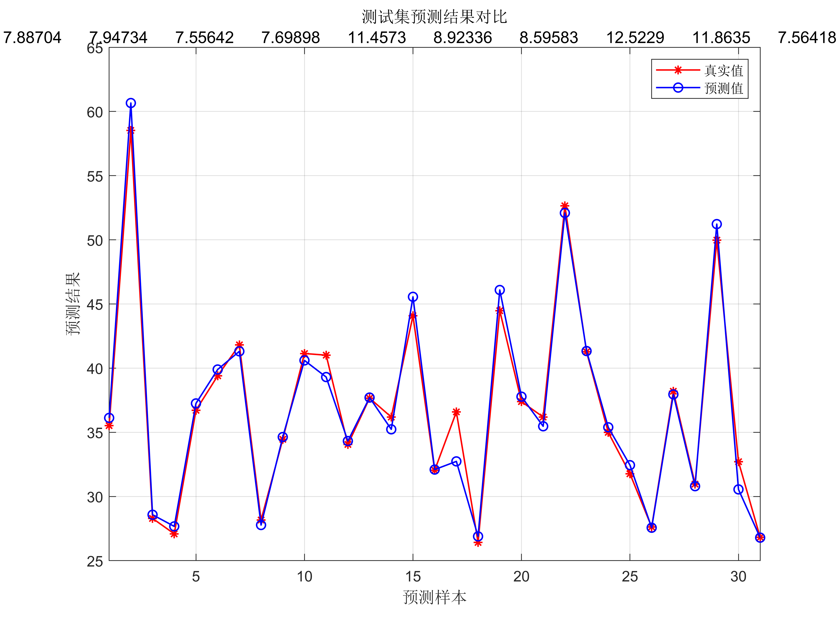
Task: Click the y-axis tick label 60
Action: click(95, 112)
